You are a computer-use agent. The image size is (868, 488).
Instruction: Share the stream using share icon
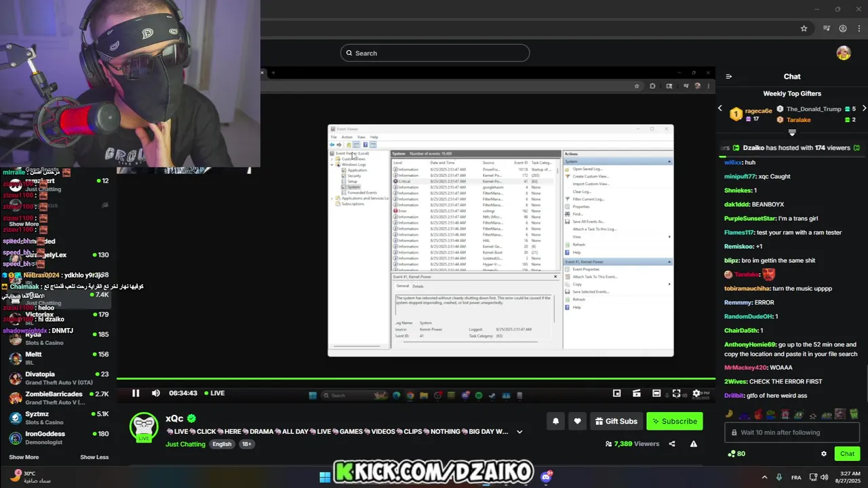tap(672, 444)
